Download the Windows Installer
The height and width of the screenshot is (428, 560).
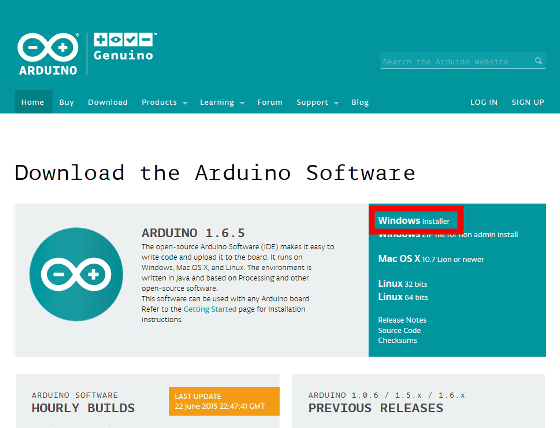[x=414, y=221]
